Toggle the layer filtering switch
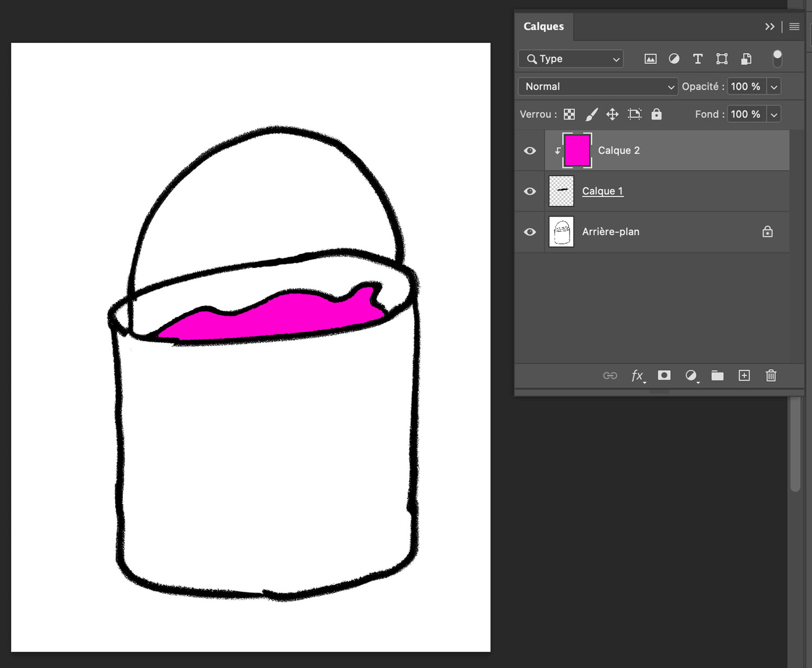The width and height of the screenshot is (812, 668). (x=777, y=58)
